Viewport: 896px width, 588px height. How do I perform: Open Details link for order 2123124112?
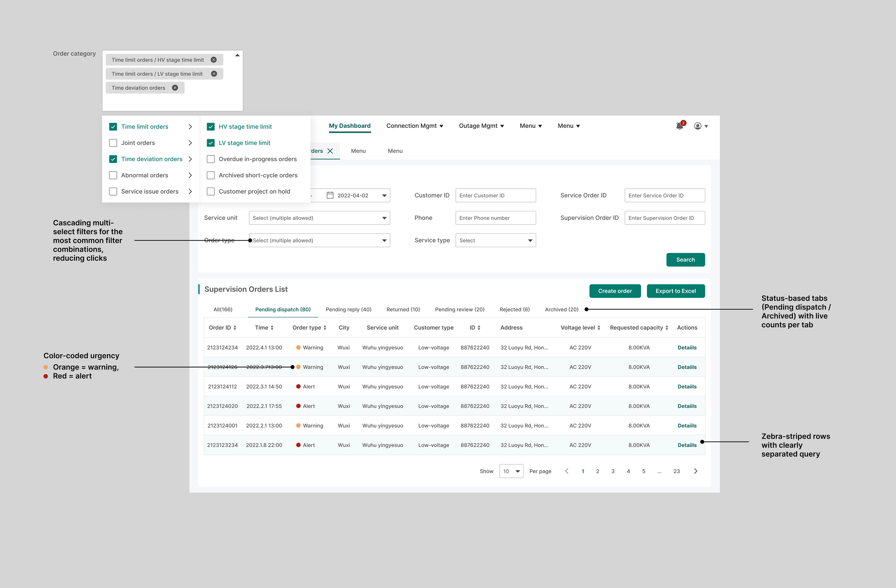pyautogui.click(x=687, y=386)
